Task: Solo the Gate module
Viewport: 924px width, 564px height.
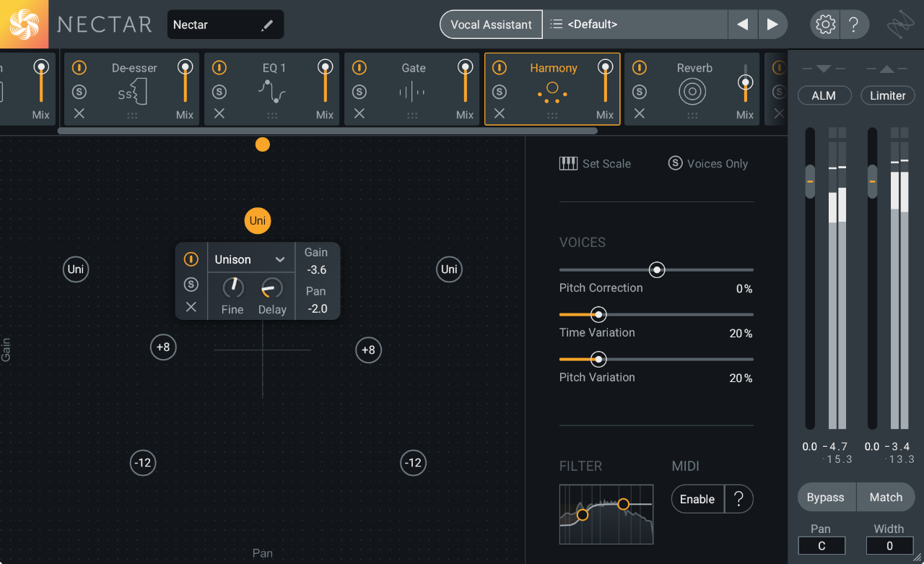Action: [359, 92]
